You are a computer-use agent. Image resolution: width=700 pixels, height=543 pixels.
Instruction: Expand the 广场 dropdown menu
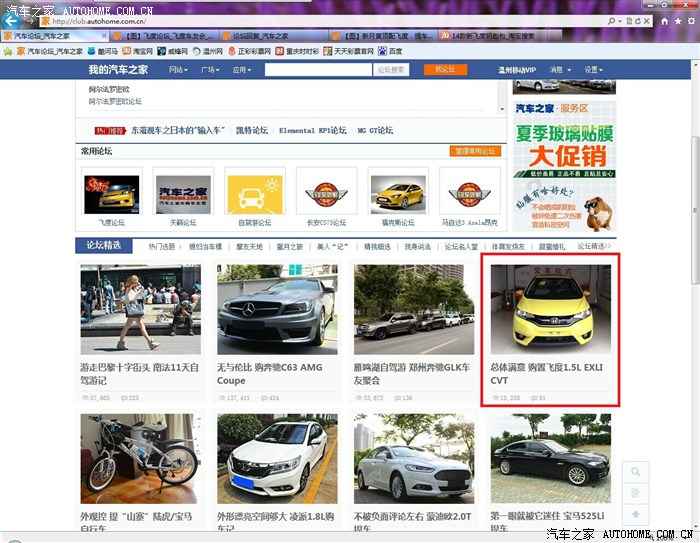click(x=210, y=70)
